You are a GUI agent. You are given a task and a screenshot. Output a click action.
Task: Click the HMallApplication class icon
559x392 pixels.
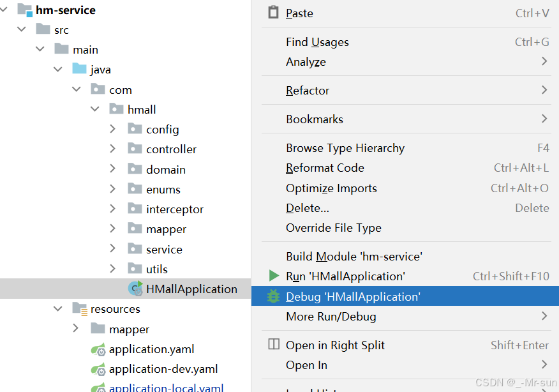pyautogui.click(x=135, y=289)
